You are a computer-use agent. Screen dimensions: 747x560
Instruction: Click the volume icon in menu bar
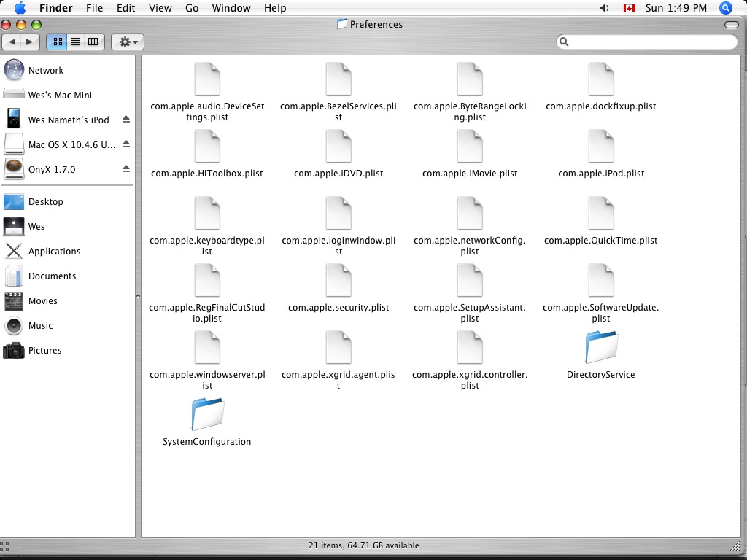tap(604, 8)
